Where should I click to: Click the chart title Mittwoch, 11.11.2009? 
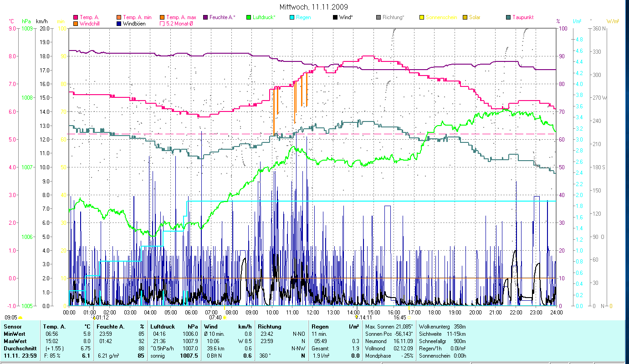coord(314,7)
